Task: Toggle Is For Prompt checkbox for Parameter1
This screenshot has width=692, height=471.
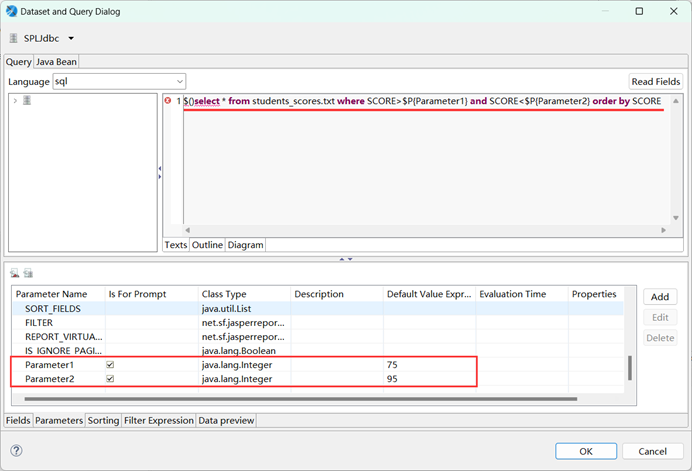Action: (111, 366)
